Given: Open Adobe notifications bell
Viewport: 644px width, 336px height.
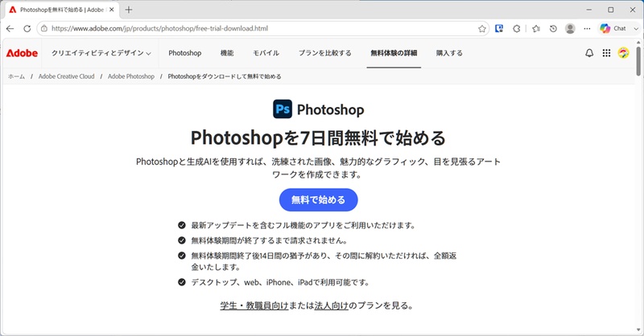Looking at the screenshot, I should point(589,53).
